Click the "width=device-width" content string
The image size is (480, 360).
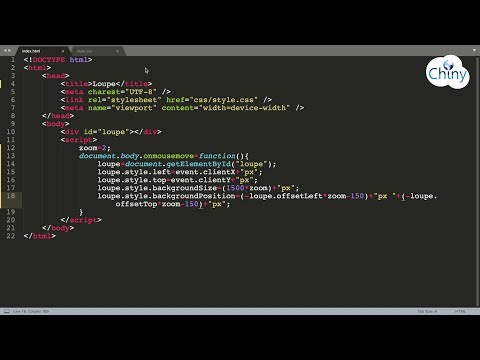point(244,108)
